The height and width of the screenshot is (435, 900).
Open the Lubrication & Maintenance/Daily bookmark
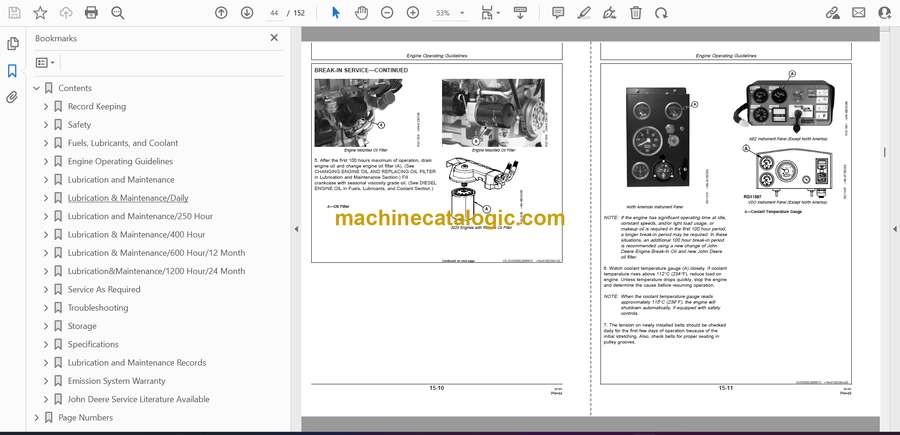click(128, 198)
